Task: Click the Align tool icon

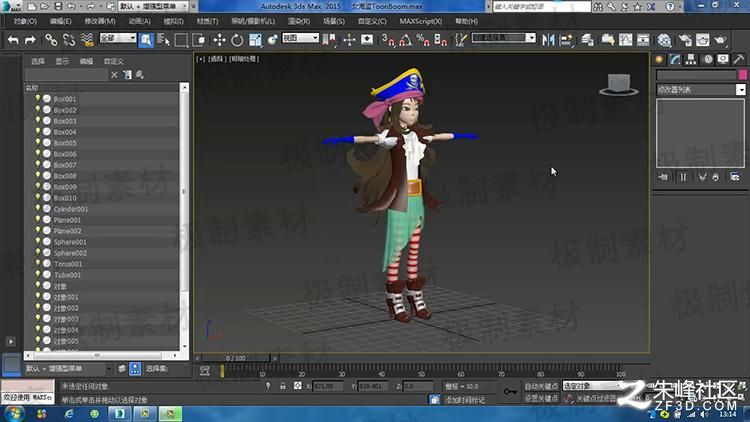Action: tap(567, 40)
